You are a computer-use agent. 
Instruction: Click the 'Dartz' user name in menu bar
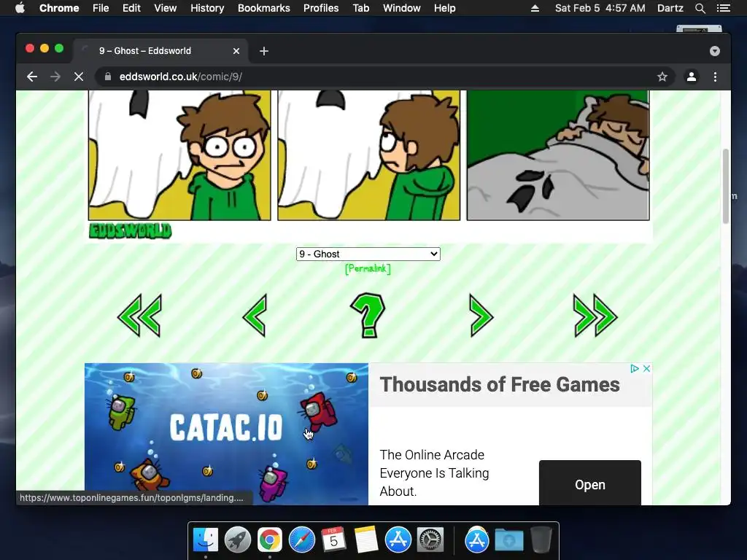(x=670, y=8)
